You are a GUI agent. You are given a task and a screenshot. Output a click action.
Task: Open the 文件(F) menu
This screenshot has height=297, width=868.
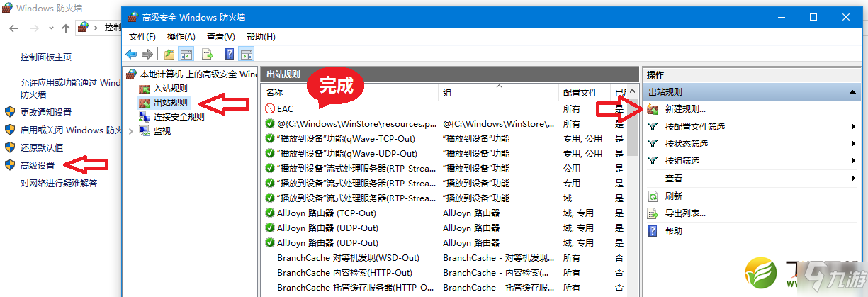click(142, 36)
